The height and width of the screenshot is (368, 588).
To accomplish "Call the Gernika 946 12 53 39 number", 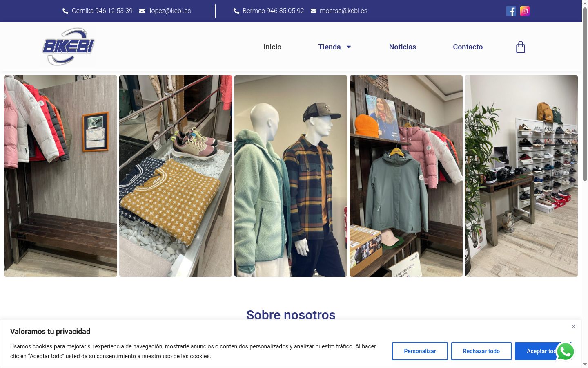I will click(x=102, y=11).
